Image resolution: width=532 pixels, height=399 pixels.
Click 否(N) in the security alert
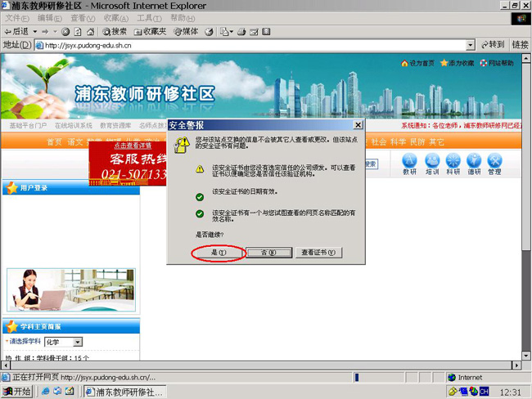click(x=268, y=253)
